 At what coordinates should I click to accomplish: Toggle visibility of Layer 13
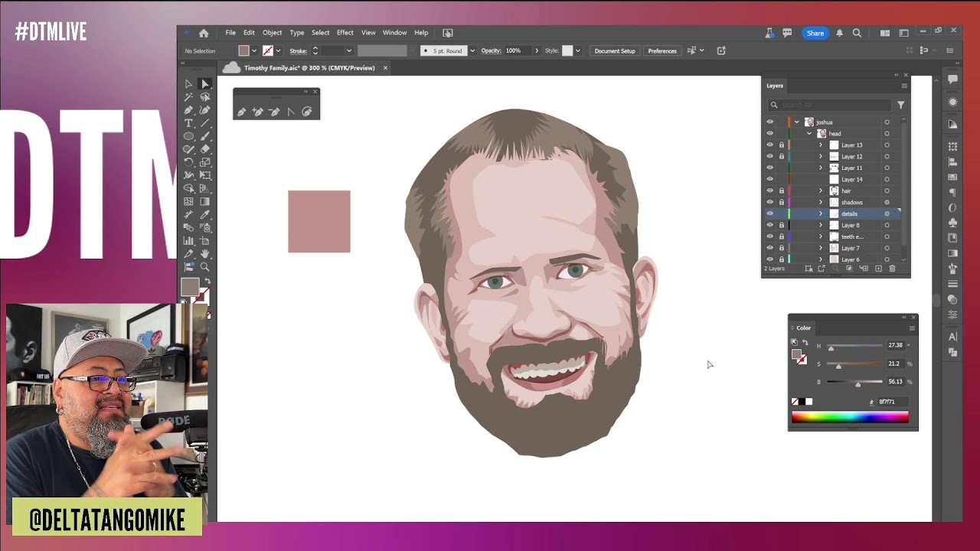tap(770, 145)
